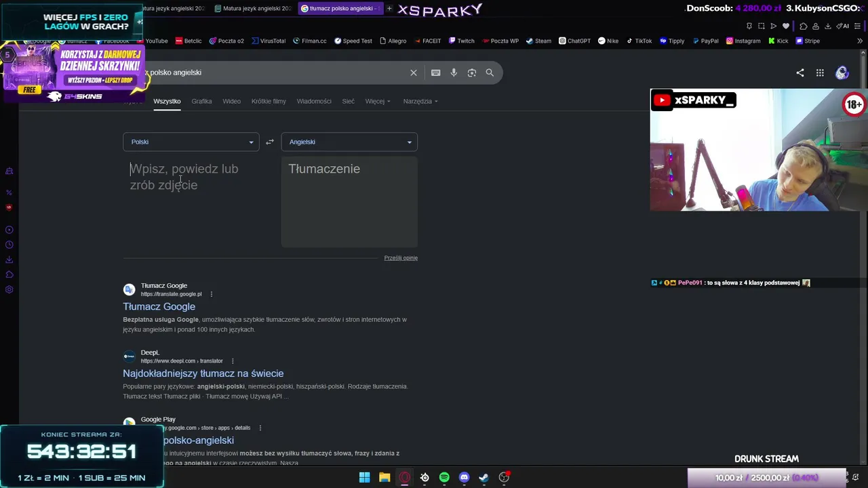Open Najdokładniejszy tłumacz na świecie DeepL link

click(203, 373)
